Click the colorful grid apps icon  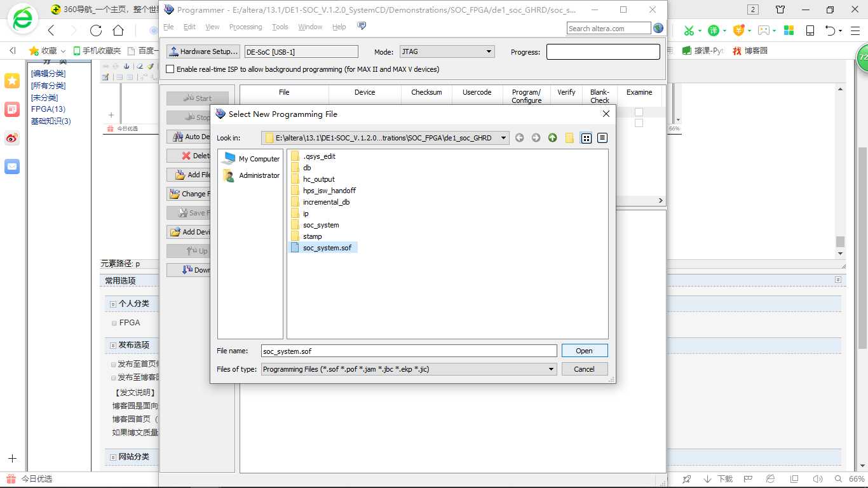tap(789, 30)
